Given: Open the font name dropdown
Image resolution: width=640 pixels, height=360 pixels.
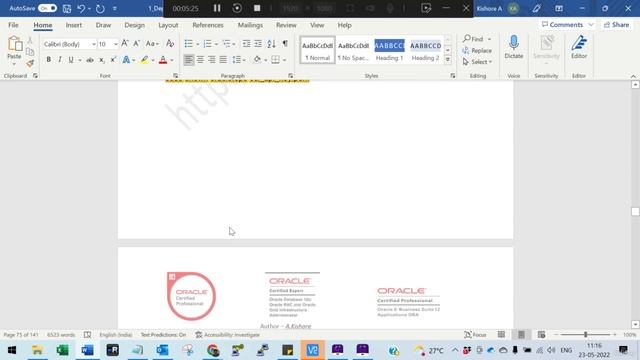Looking at the screenshot, I should point(93,44).
